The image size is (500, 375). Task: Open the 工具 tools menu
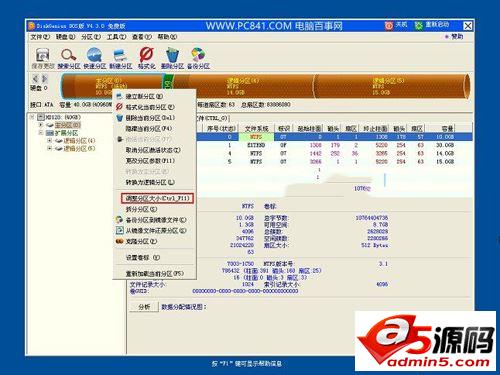pyautogui.click(x=116, y=37)
